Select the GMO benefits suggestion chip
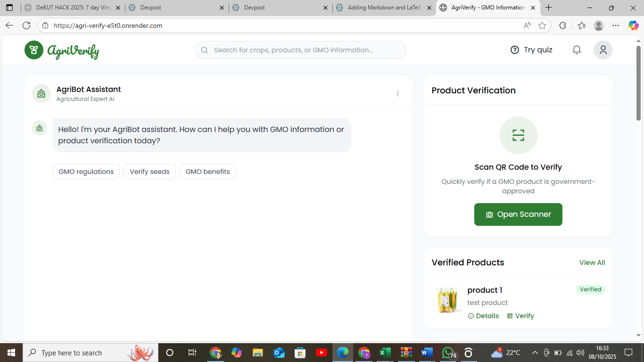Screen dimensions: 644x362 point(208,172)
